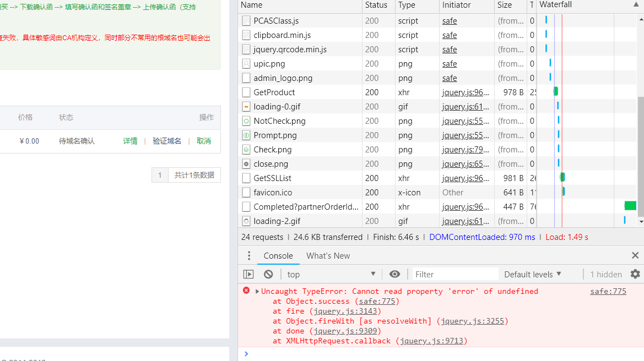Click the loading-0.gif file icon

(246, 107)
